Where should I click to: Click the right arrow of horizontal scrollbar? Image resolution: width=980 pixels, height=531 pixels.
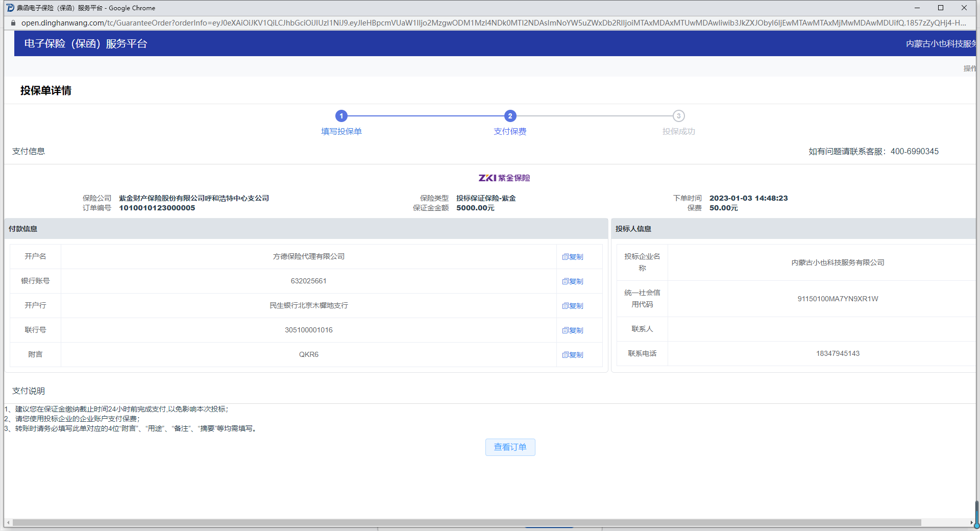coord(971,523)
